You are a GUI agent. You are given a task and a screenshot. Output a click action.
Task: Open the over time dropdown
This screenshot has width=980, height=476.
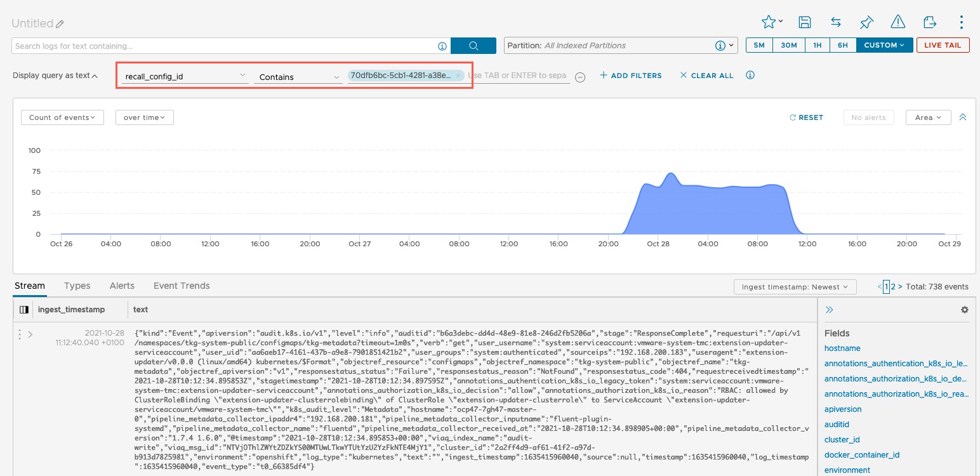(x=144, y=117)
